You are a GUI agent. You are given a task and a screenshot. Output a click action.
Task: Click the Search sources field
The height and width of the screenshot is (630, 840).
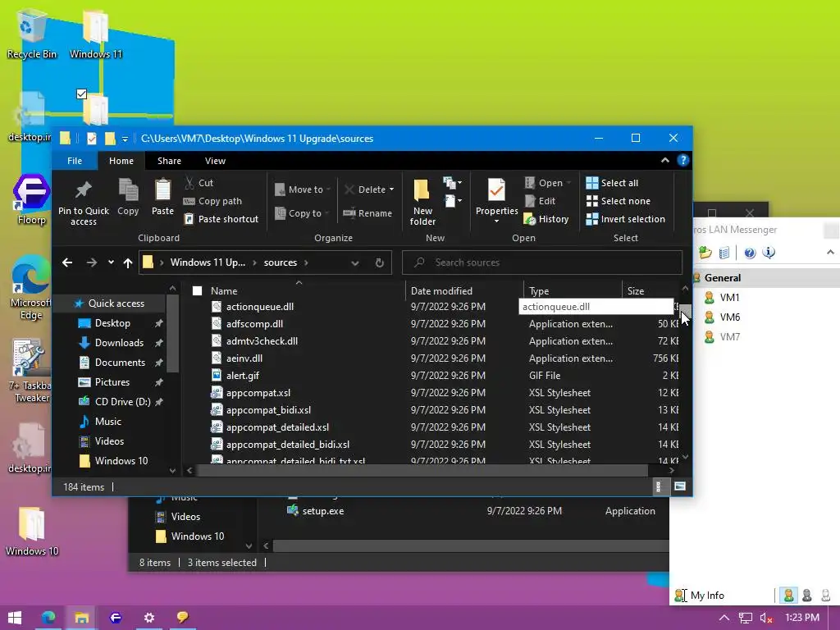pyautogui.click(x=542, y=262)
